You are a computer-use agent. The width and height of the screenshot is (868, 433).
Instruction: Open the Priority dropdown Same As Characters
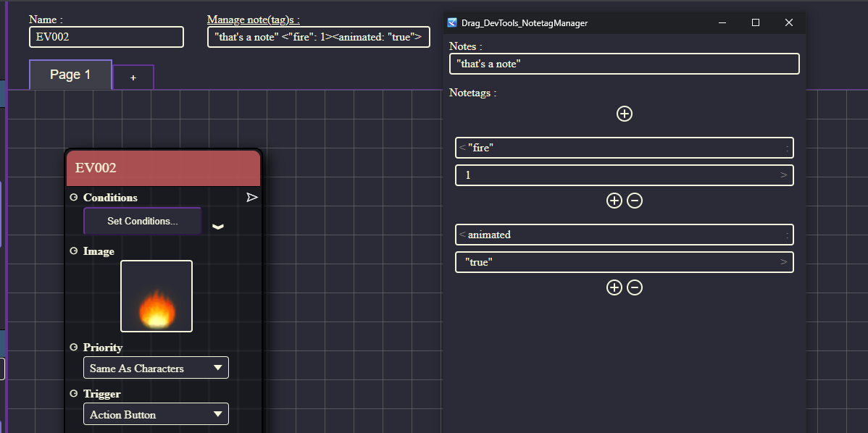tap(156, 368)
